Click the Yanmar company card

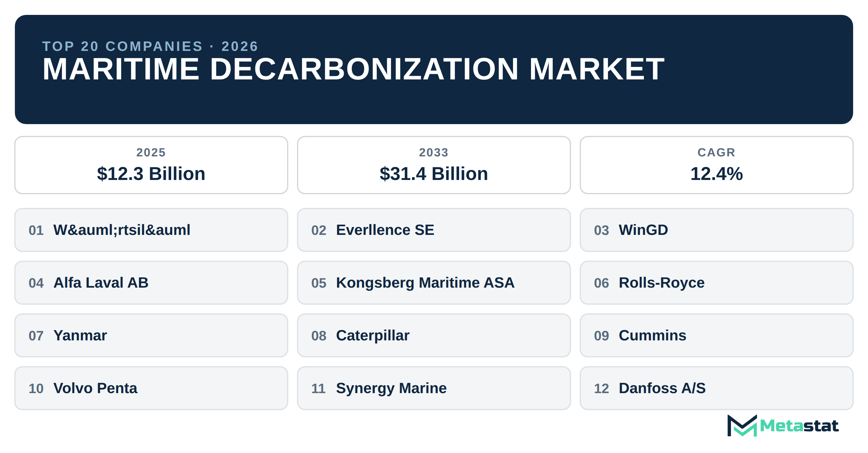151,335
